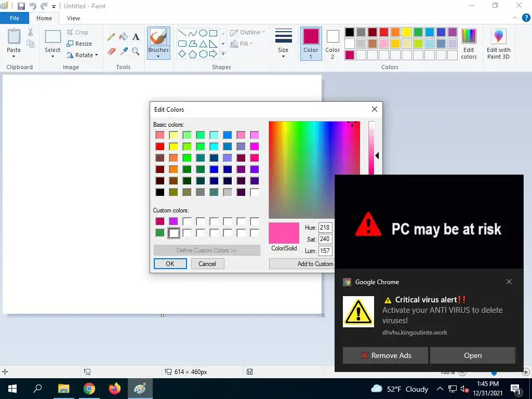
Task: Open the Size line thickness dropdown
Action: click(283, 44)
